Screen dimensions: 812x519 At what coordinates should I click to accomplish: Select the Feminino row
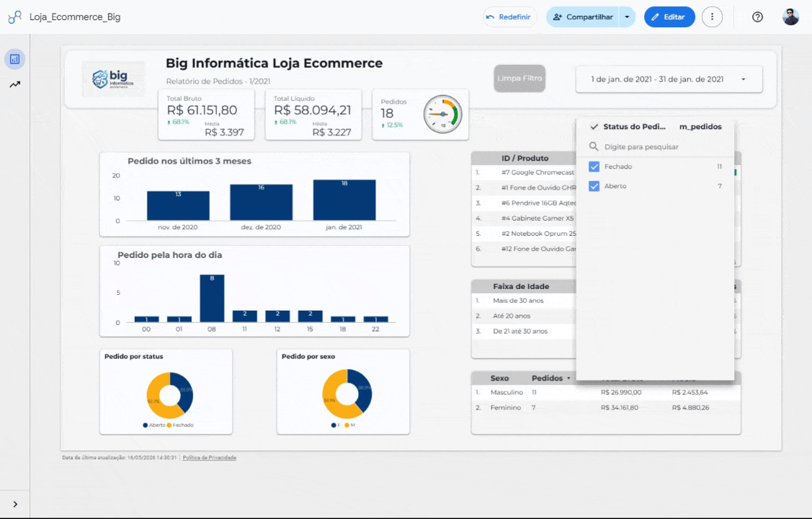pos(606,408)
